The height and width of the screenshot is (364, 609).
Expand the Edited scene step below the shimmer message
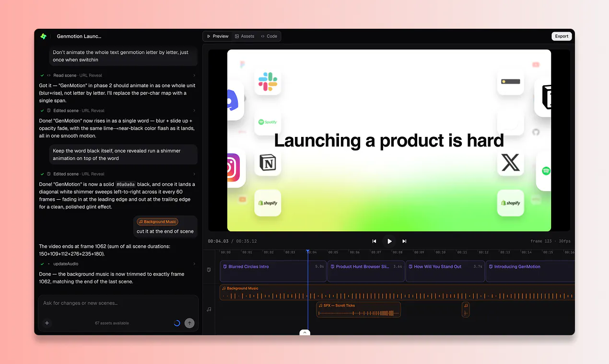pos(118,174)
